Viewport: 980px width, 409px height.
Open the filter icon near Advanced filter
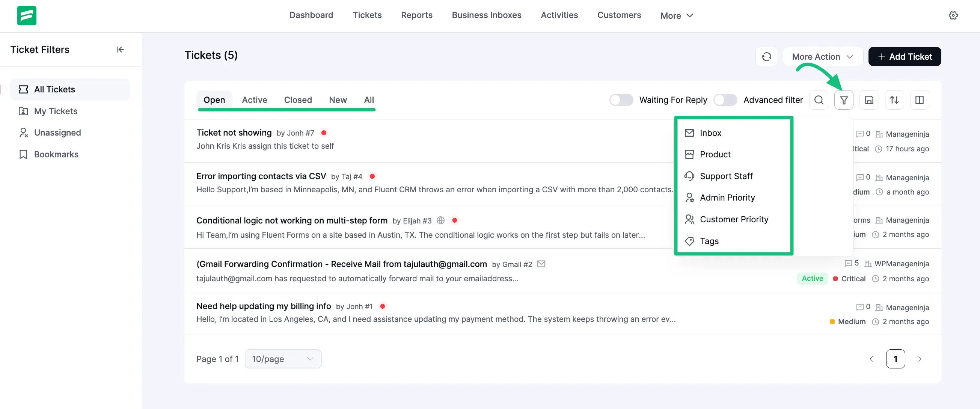click(844, 100)
